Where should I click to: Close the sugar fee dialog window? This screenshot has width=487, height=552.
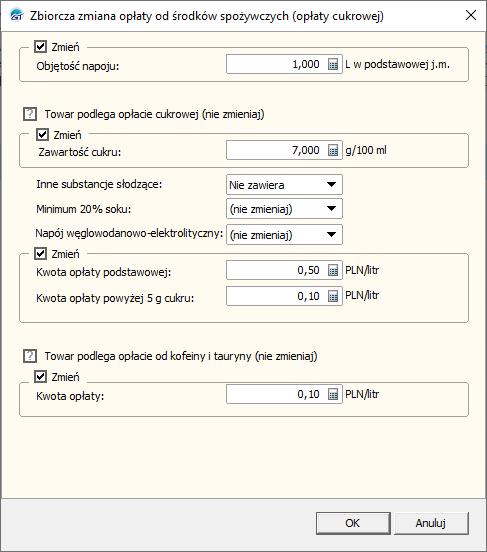click(471, 15)
